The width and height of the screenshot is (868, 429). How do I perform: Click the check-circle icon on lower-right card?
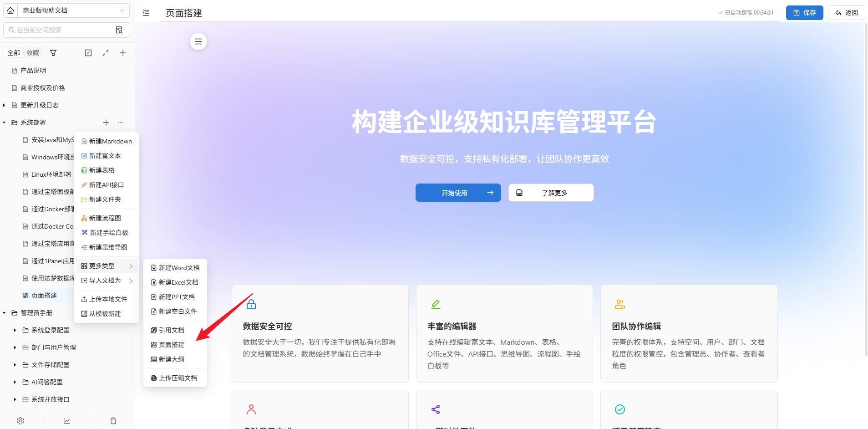tap(620, 409)
